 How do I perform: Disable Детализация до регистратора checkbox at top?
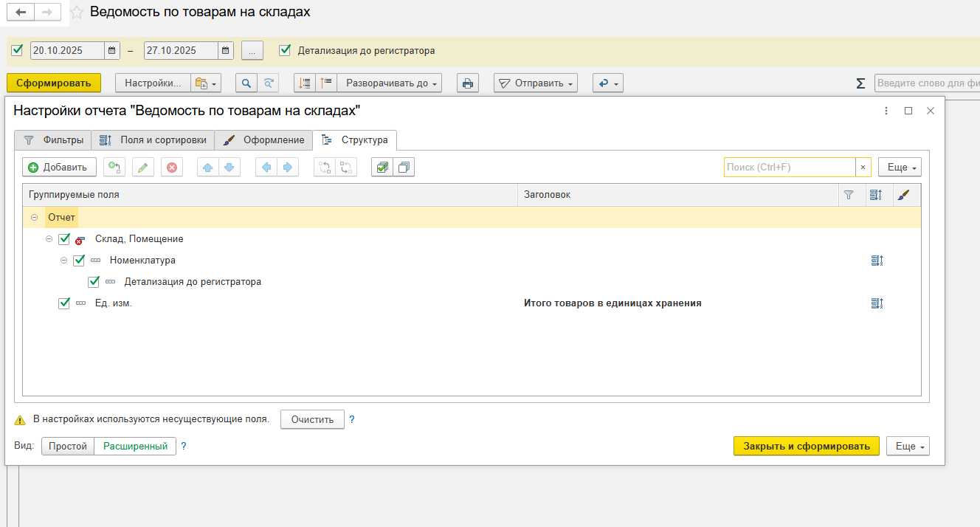tap(285, 51)
